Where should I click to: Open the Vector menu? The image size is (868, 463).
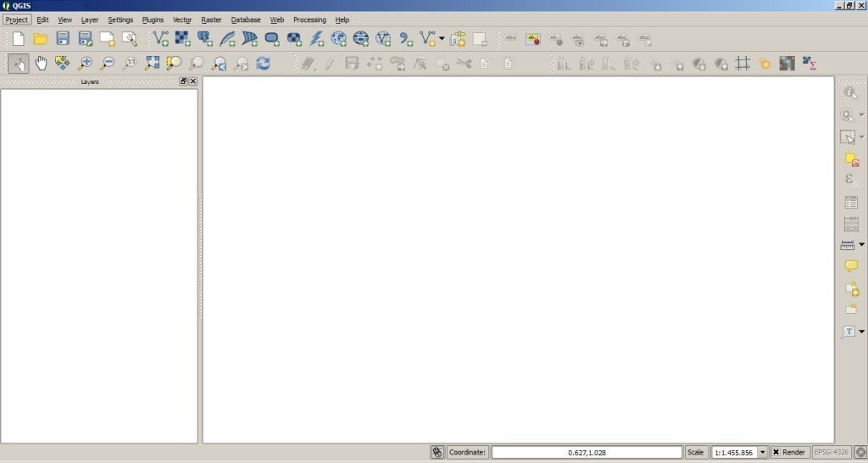point(182,20)
